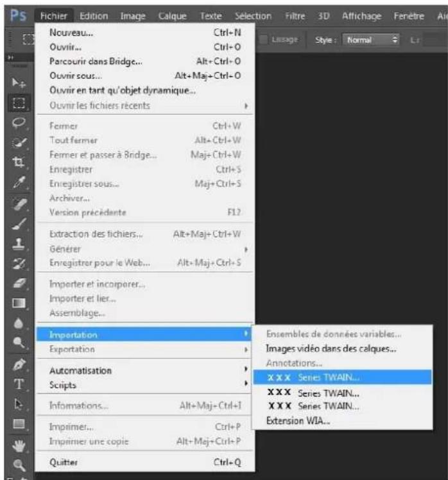
Task: Select the Crop tool
Action: click(19, 162)
